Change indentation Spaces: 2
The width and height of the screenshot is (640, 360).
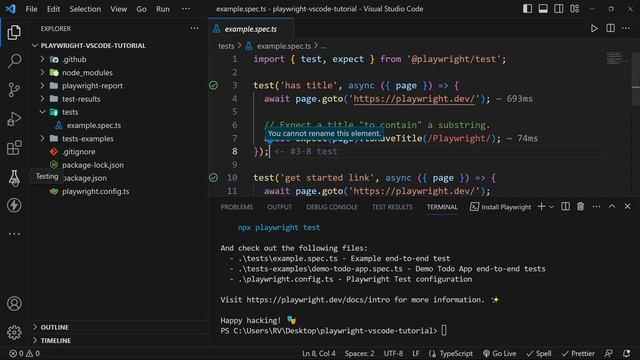pyautogui.click(x=359, y=353)
